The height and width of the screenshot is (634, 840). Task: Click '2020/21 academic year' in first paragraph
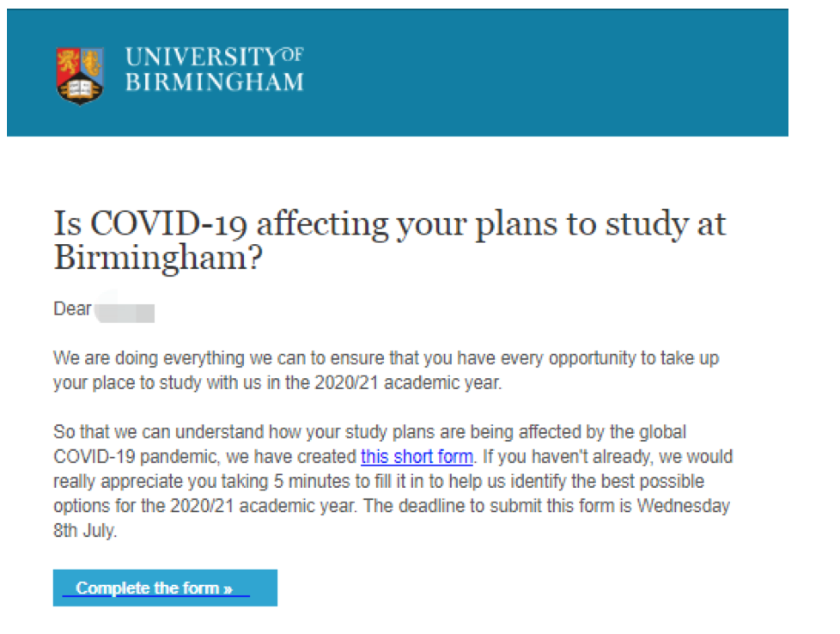408,383
